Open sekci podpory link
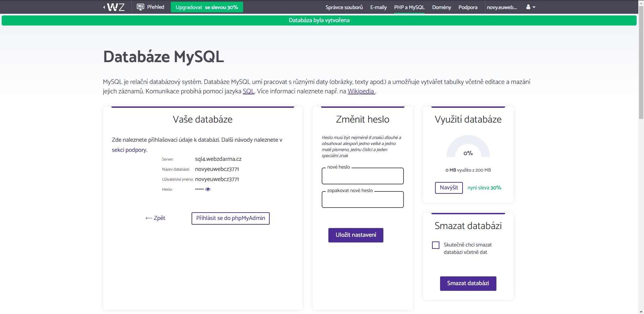 click(129, 150)
